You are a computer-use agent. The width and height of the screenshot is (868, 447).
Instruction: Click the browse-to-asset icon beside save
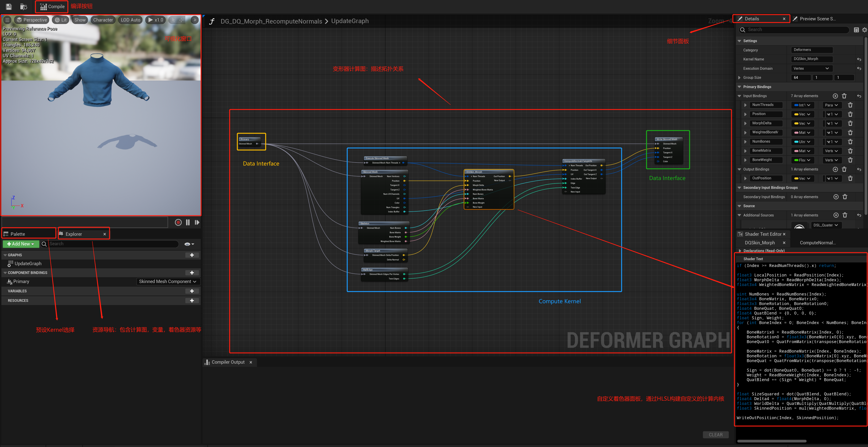(24, 6)
